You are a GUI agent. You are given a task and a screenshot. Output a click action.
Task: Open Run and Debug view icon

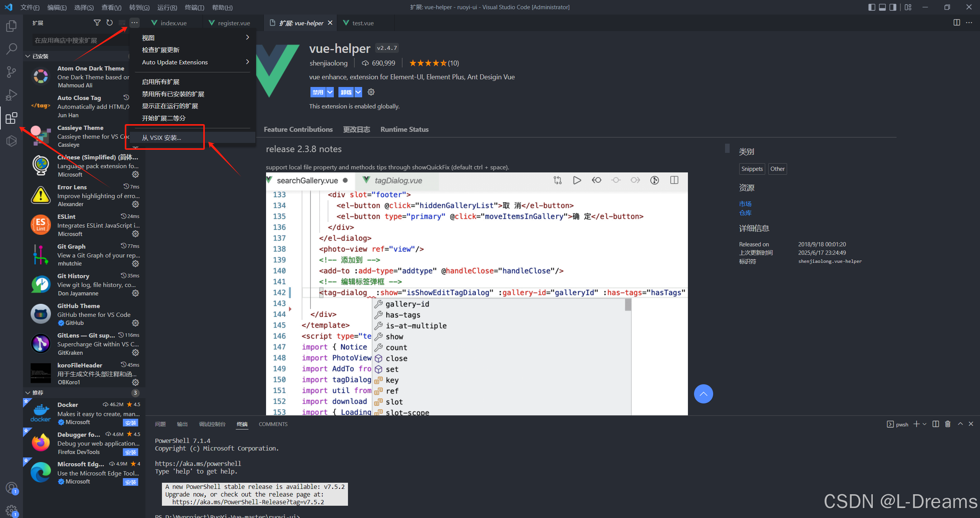[x=11, y=95]
